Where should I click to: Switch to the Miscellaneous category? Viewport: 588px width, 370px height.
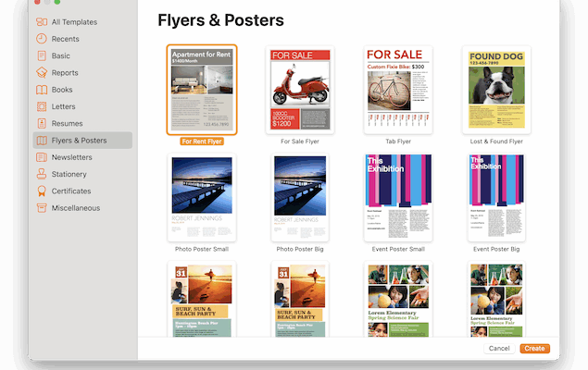pyautogui.click(x=75, y=207)
